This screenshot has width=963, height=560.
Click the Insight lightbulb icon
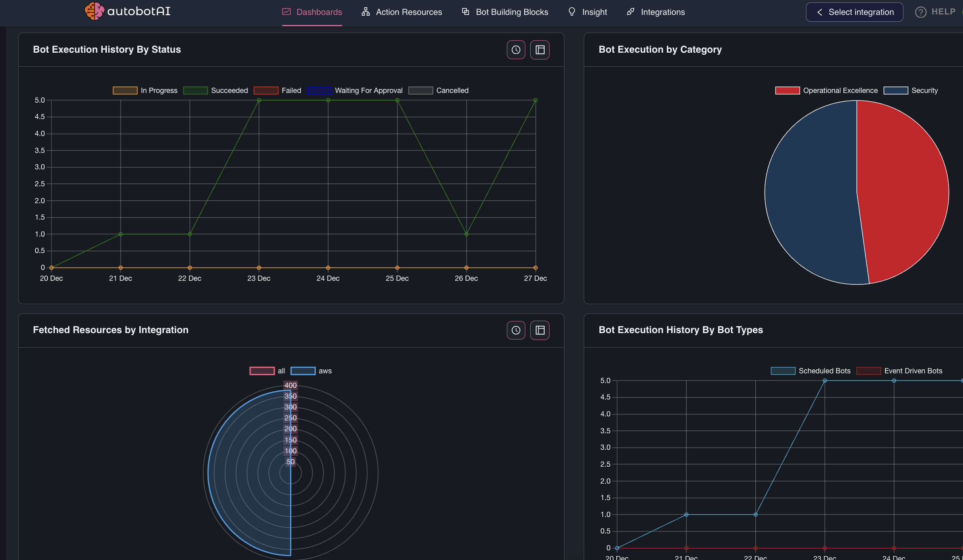click(572, 12)
